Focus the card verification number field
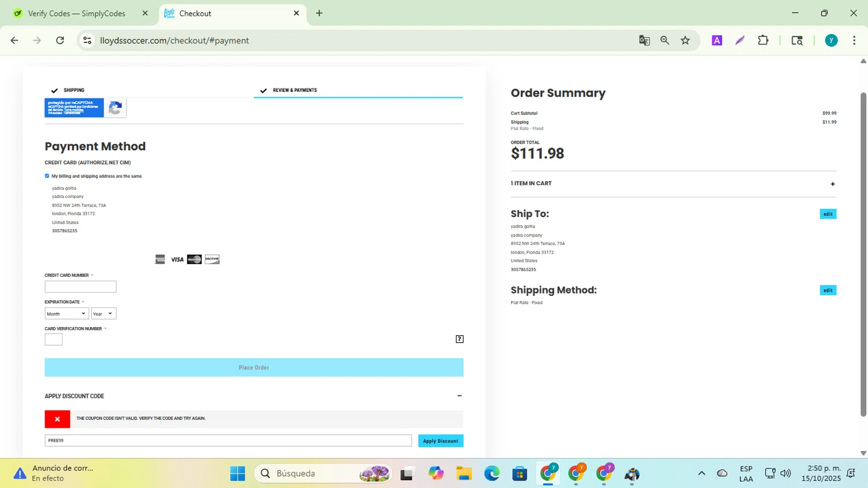This screenshot has width=868, height=488. click(x=53, y=340)
